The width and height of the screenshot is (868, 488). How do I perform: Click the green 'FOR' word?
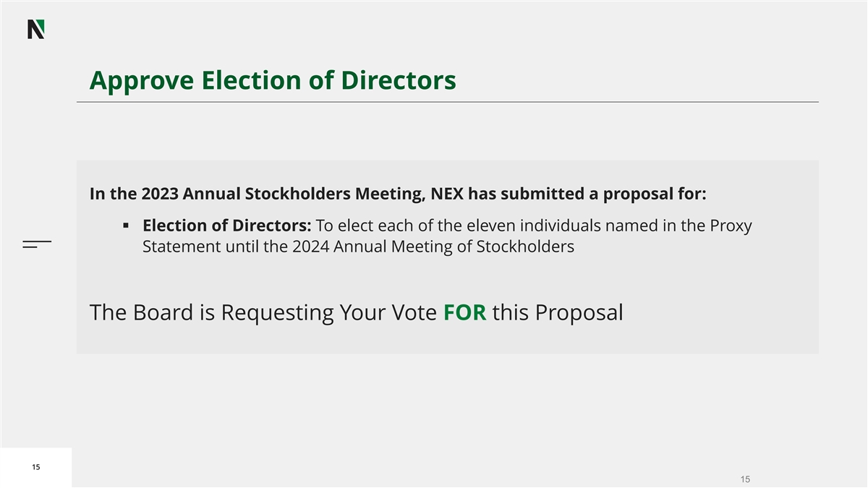[464, 313]
